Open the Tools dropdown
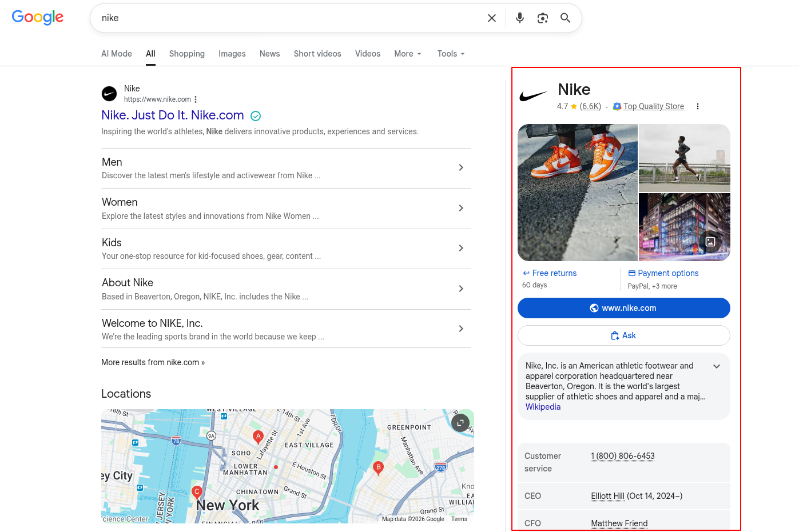The image size is (799, 532). pyautogui.click(x=451, y=54)
